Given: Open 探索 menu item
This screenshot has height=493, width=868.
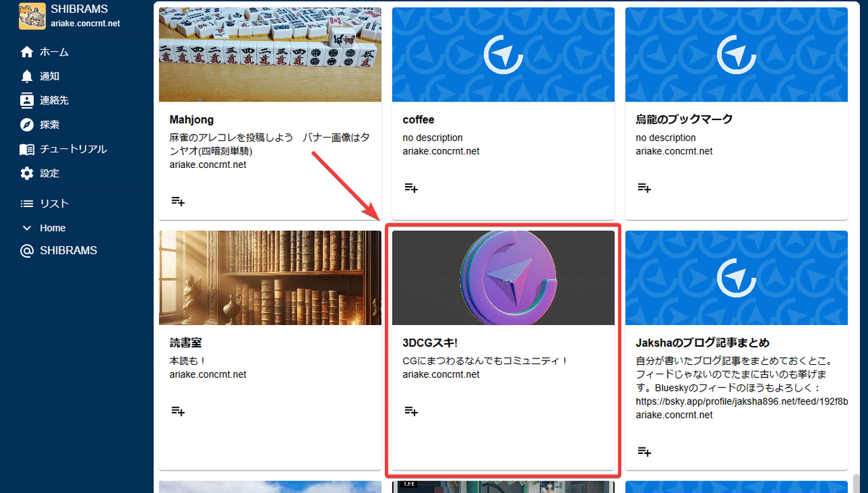Looking at the screenshot, I should coord(49,125).
